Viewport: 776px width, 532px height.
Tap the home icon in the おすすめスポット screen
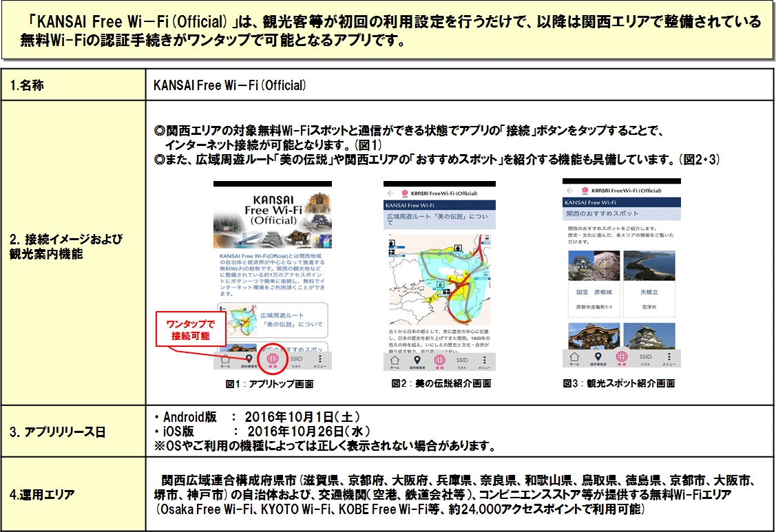[x=574, y=357]
